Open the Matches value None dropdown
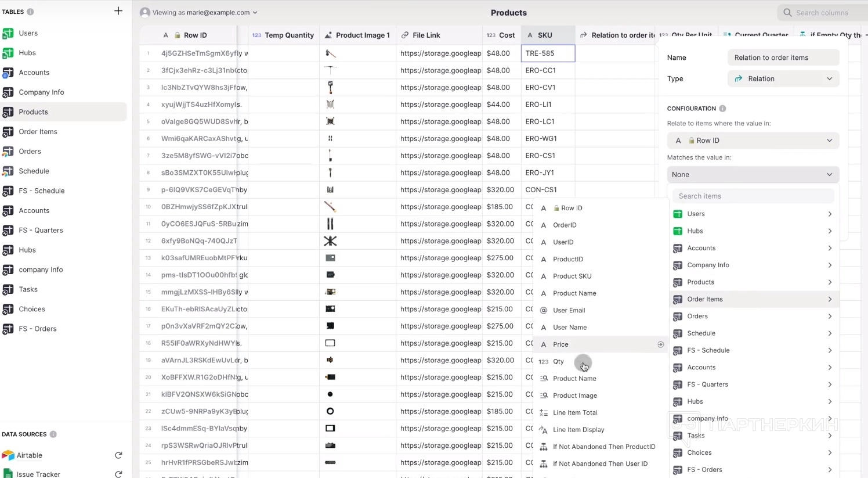The width and height of the screenshot is (868, 478). (753, 174)
